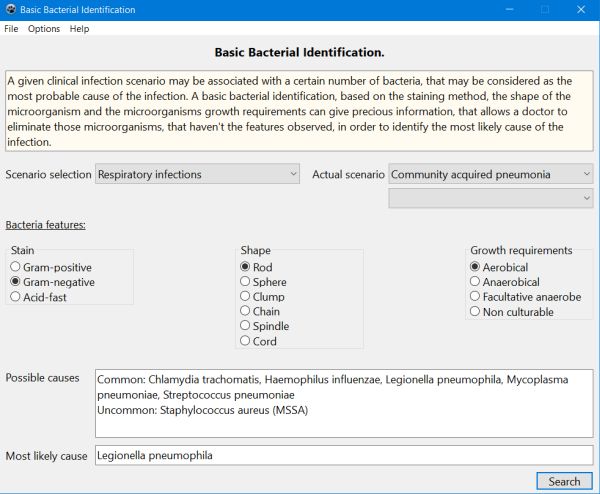Select Aerobical growth requirement
Screen dimensions: 600x494
click(499, 267)
